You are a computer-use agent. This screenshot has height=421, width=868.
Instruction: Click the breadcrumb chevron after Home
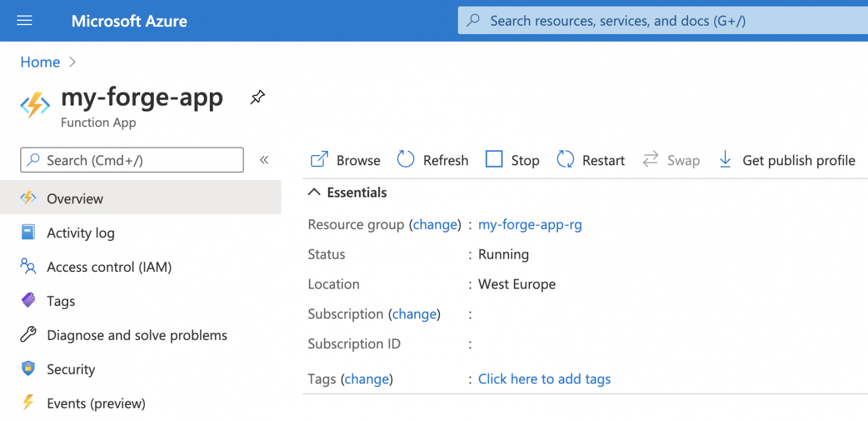(x=73, y=61)
